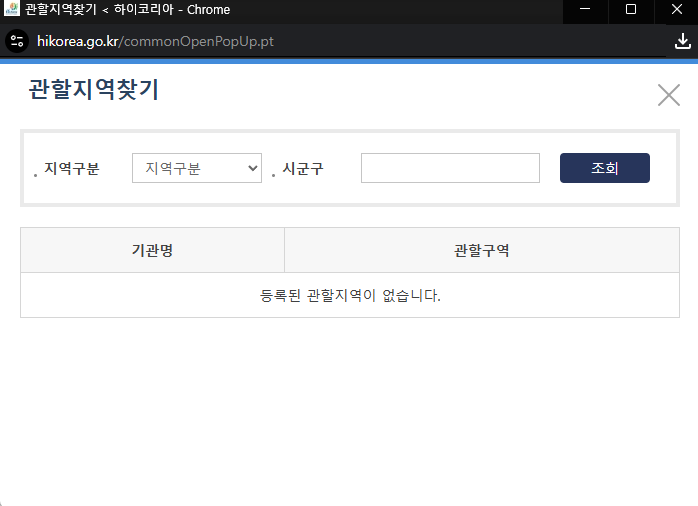Minimize the Chrome popup window
Image resolution: width=698 pixels, height=506 pixels.
585,9
